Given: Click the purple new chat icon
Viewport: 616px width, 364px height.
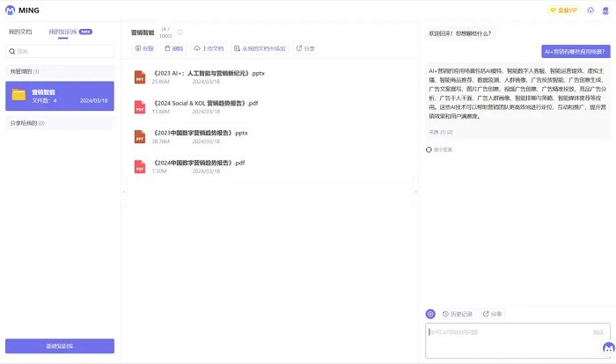Looking at the screenshot, I should [x=430, y=314].
